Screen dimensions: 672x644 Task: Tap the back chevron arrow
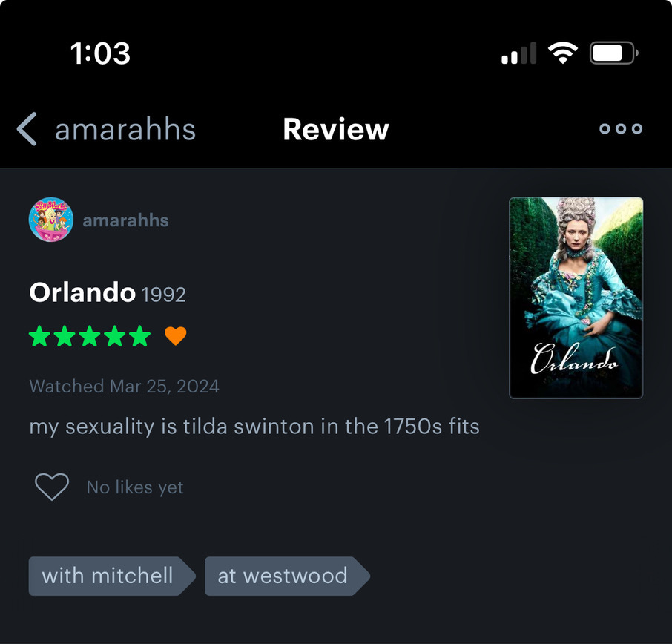point(27,130)
